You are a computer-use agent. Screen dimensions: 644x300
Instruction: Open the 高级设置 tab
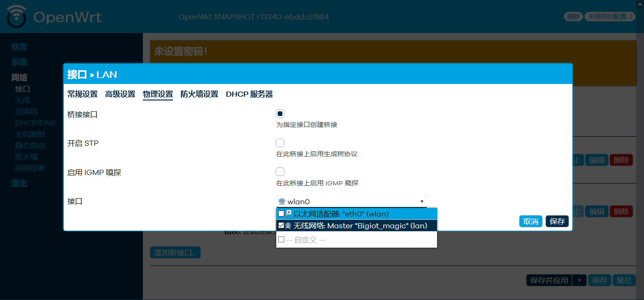pos(120,94)
